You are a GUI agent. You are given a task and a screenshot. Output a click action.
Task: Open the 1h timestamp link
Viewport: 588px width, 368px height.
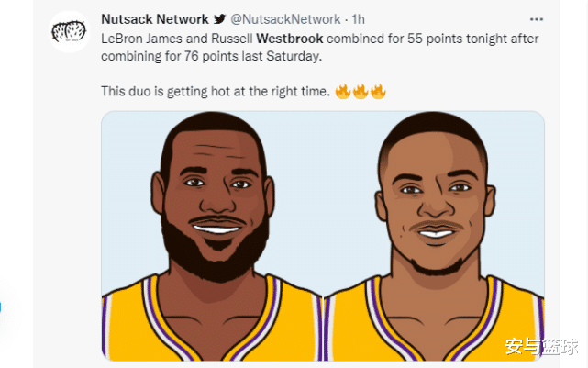tap(358, 19)
